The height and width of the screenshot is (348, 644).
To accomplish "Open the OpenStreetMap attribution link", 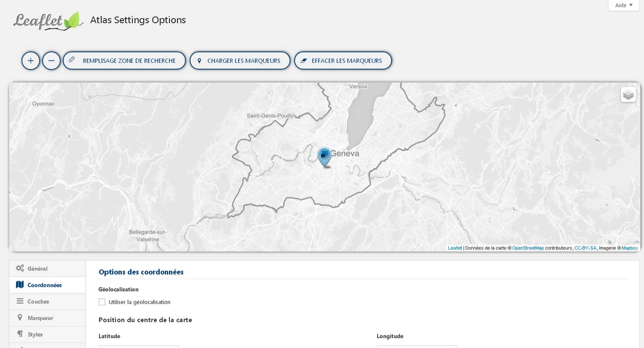I will [528, 248].
